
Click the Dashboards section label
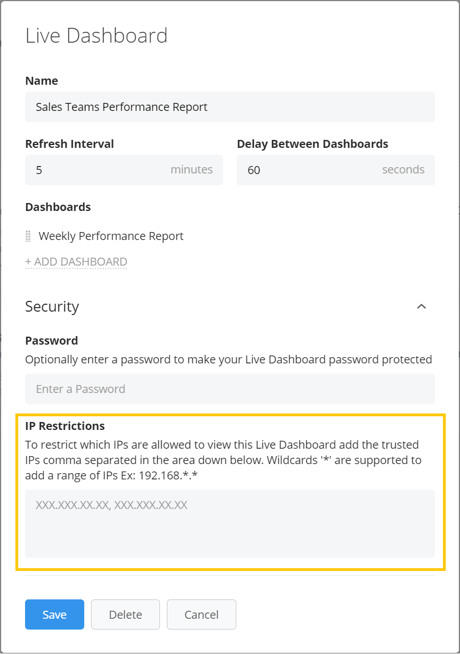coord(58,207)
